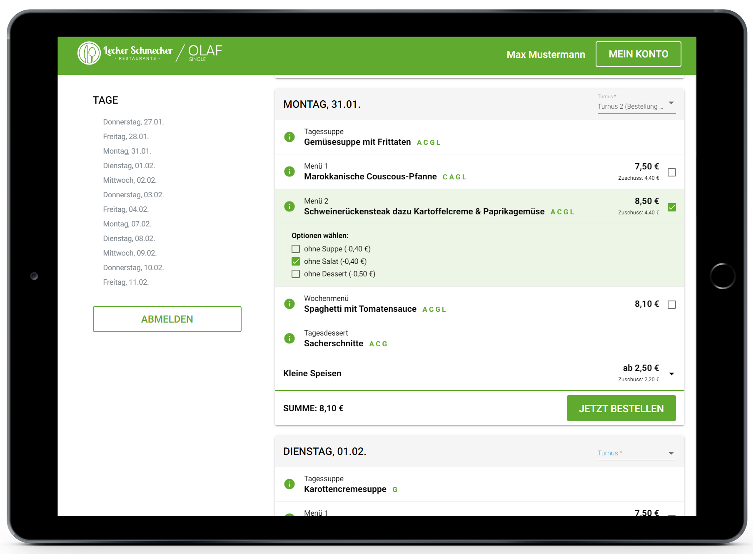Open MEIN KONTO account page

coord(638,54)
